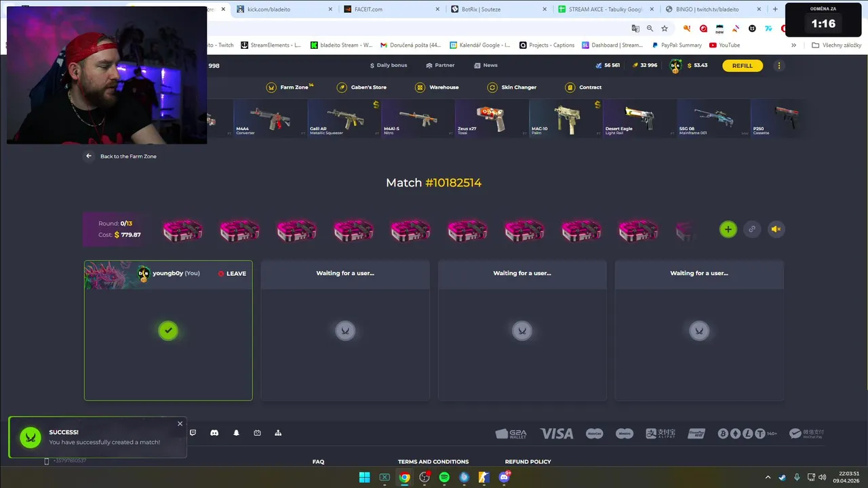Open the FAQ footer link
Screen dimensions: 868x488
coord(318,462)
